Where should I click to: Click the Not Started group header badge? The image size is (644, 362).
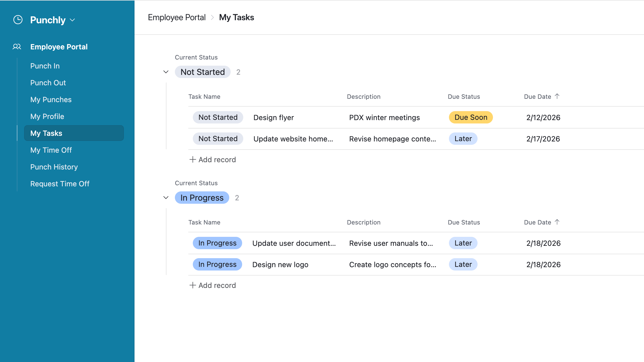pos(202,72)
